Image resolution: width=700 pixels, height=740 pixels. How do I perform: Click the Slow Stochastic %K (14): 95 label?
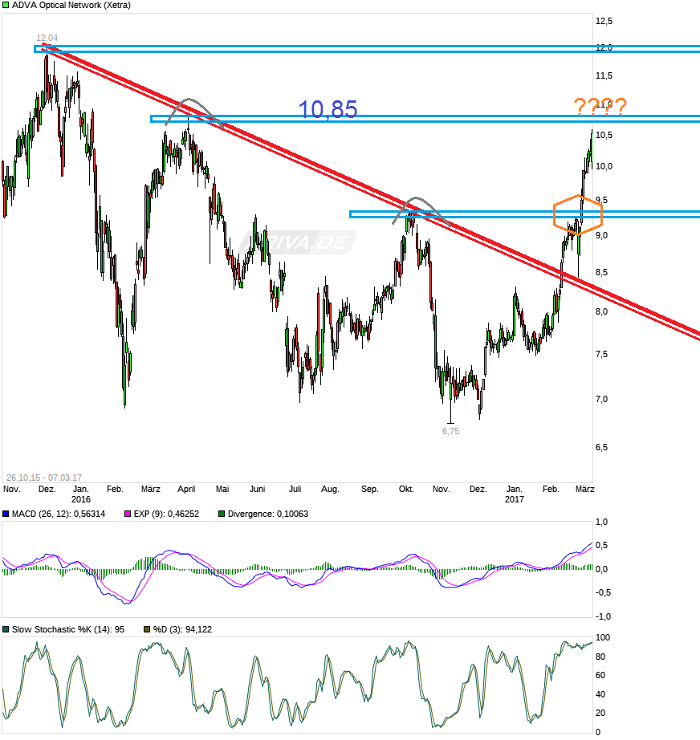tap(68, 629)
